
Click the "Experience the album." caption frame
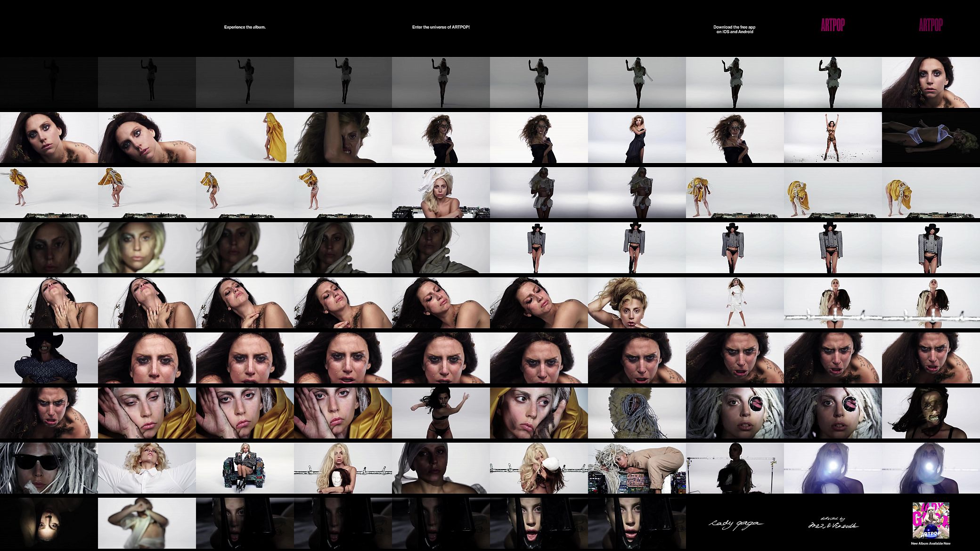(245, 27)
